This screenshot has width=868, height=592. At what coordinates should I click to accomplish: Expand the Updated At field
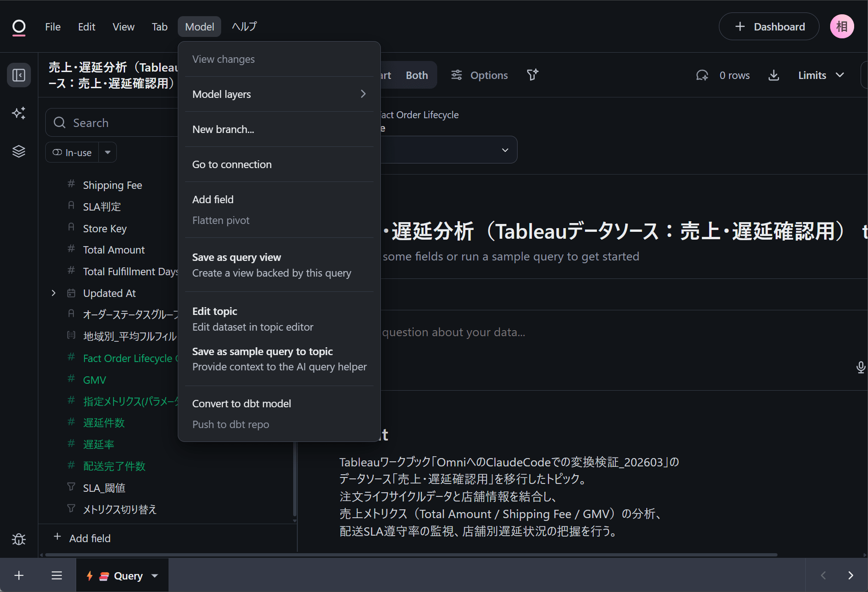[x=54, y=293]
